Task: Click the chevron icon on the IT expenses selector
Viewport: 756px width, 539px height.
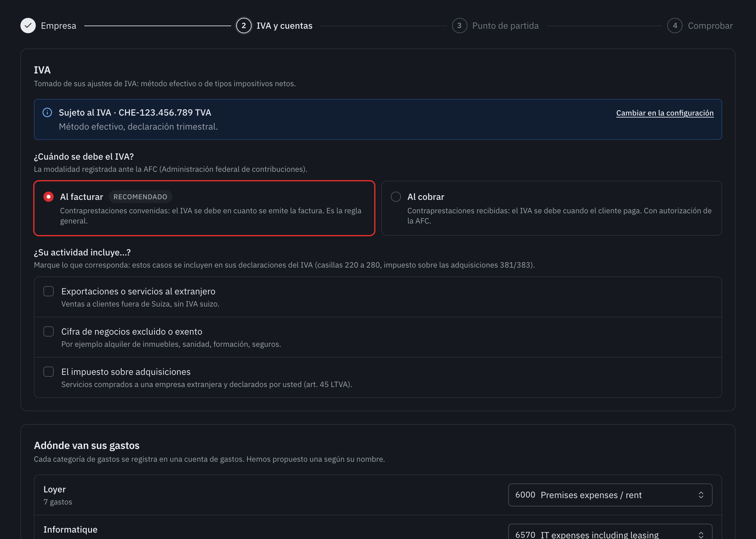Action: click(x=701, y=535)
